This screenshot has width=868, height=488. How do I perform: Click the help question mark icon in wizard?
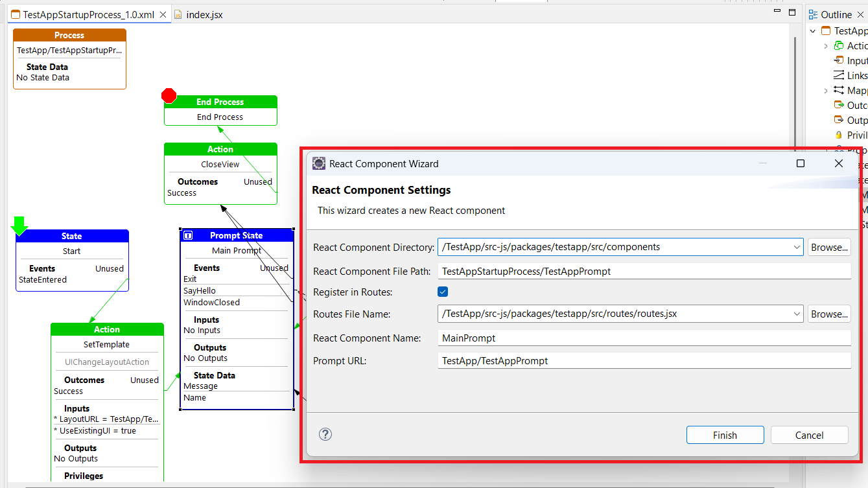point(325,434)
